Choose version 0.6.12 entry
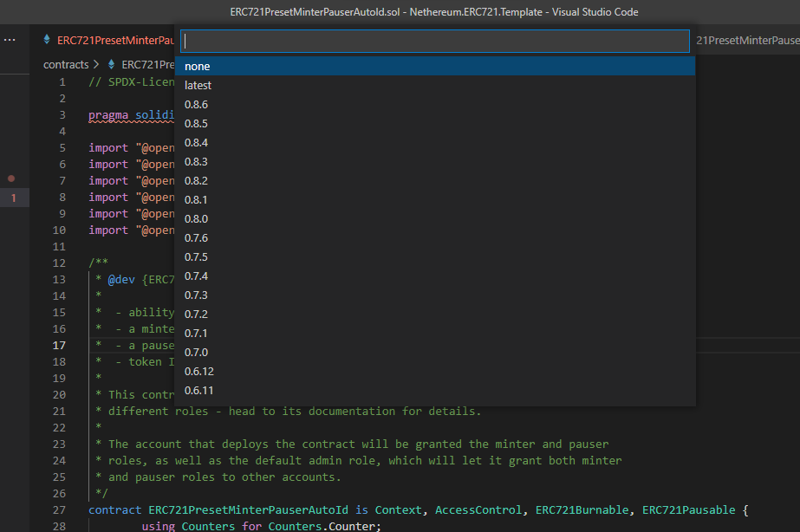This screenshot has height=532, width=800. click(435, 371)
